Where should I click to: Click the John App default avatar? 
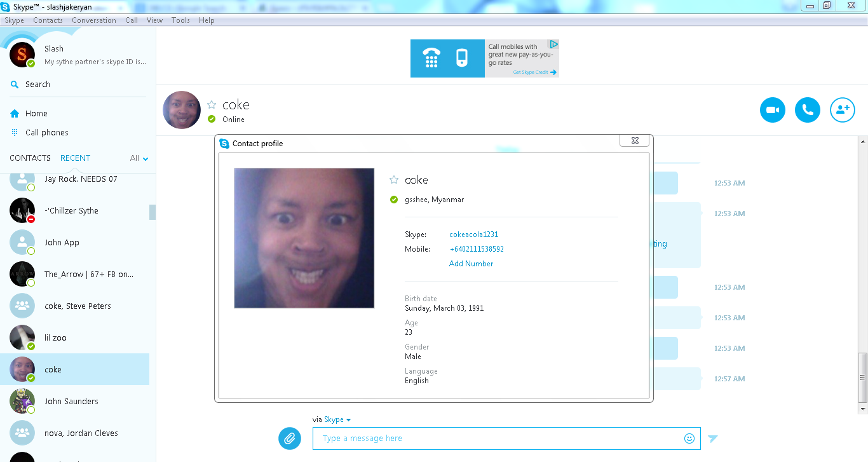[x=22, y=242]
